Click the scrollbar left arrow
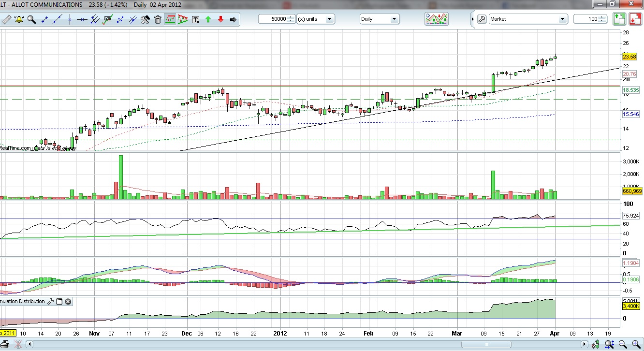644x351 pixels. tap(29, 344)
